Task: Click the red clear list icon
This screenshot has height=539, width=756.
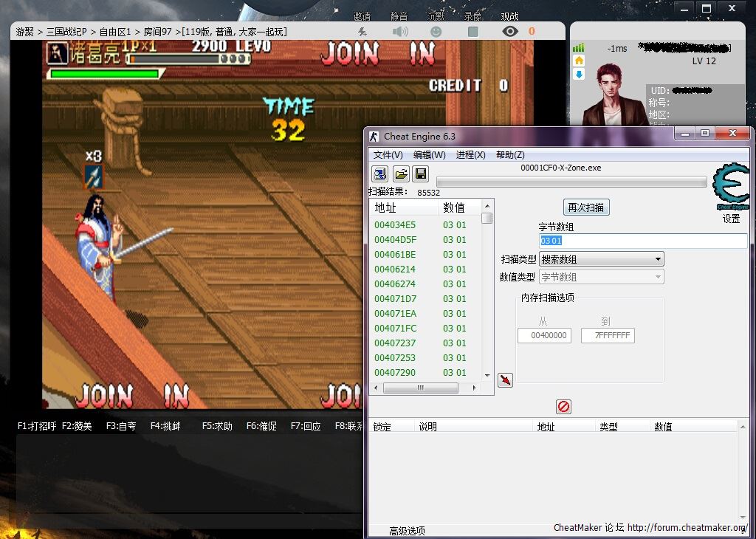Action: pos(563,407)
